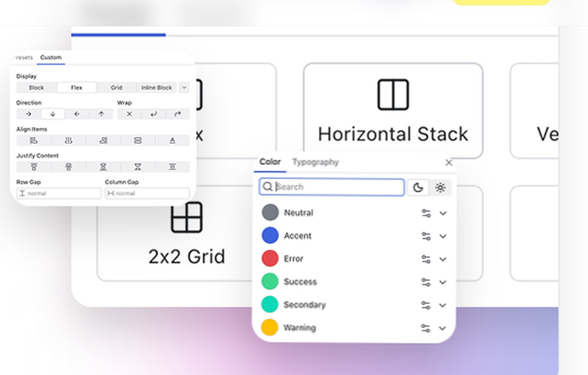Set flex direction to column (down arrow)
This screenshot has height=375, width=588.
click(x=53, y=114)
